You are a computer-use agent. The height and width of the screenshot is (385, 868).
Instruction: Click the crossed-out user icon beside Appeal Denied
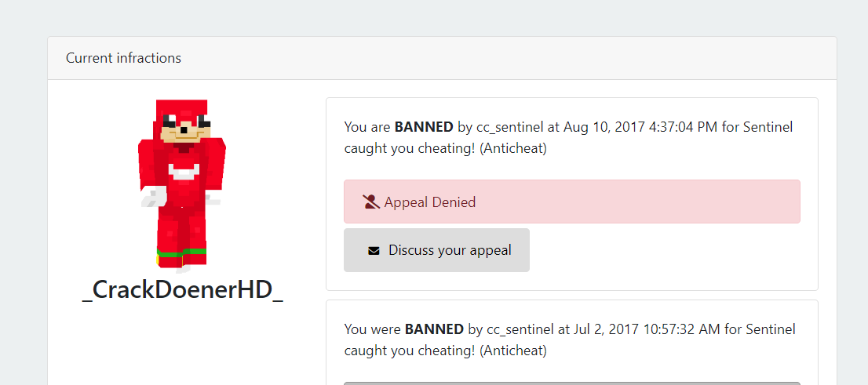pyautogui.click(x=371, y=202)
